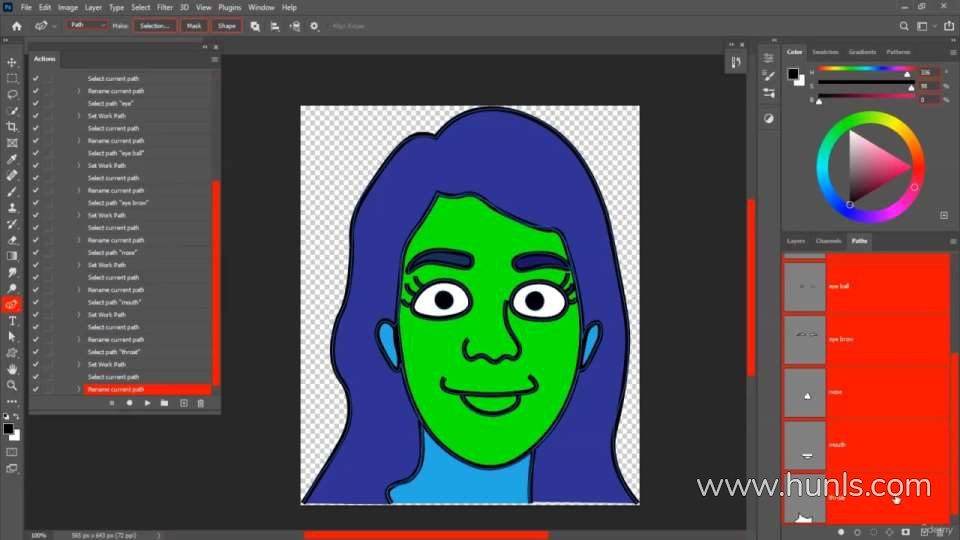The height and width of the screenshot is (540, 960).
Task: Select the Lasso tool
Action: [x=12, y=94]
